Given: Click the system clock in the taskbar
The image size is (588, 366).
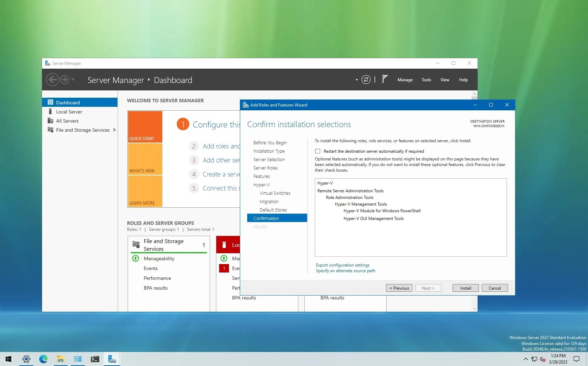Looking at the screenshot, I should click(558, 359).
